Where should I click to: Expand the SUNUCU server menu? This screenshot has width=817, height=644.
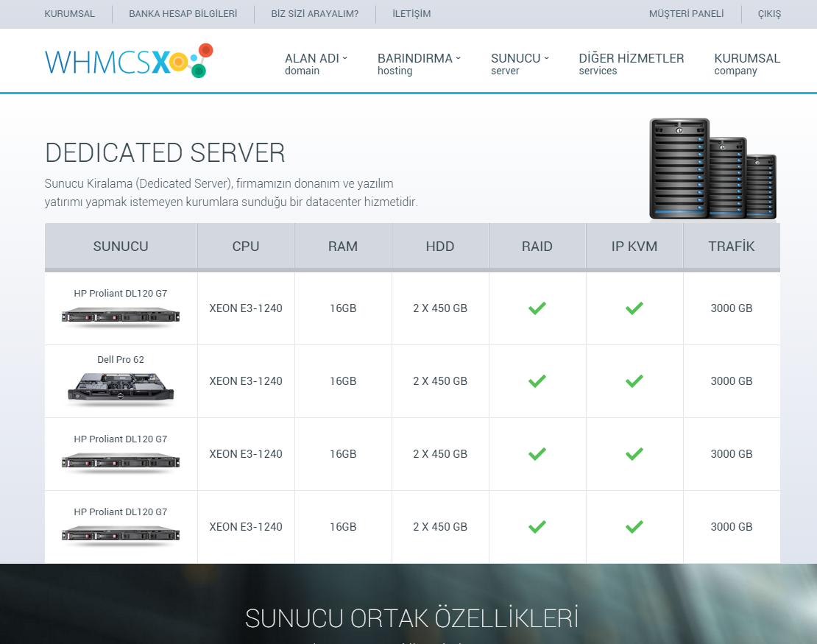click(x=520, y=63)
